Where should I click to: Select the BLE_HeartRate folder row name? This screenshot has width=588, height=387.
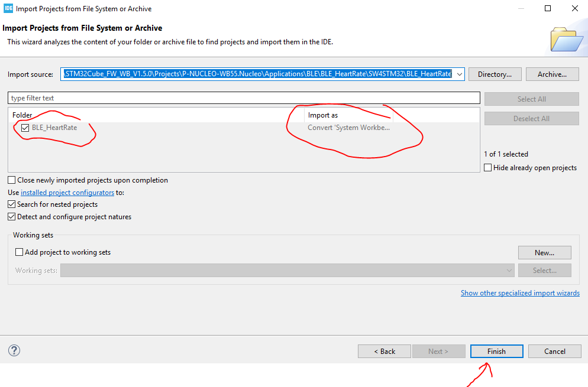point(54,128)
